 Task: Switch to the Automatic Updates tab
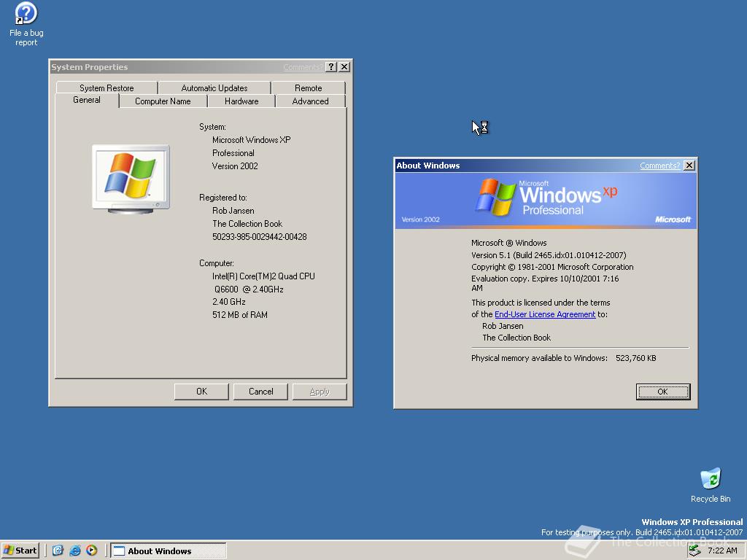click(214, 87)
